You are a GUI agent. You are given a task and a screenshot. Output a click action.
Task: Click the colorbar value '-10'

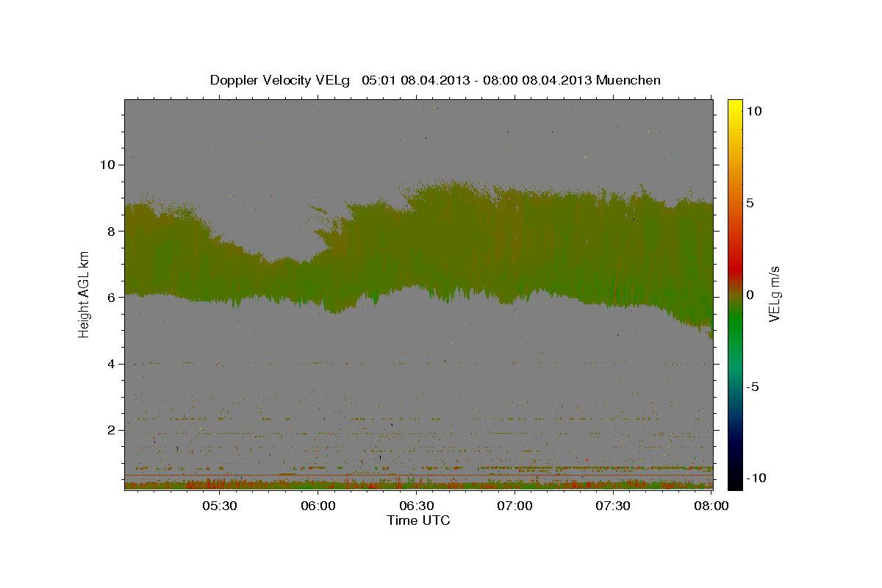coord(756,478)
